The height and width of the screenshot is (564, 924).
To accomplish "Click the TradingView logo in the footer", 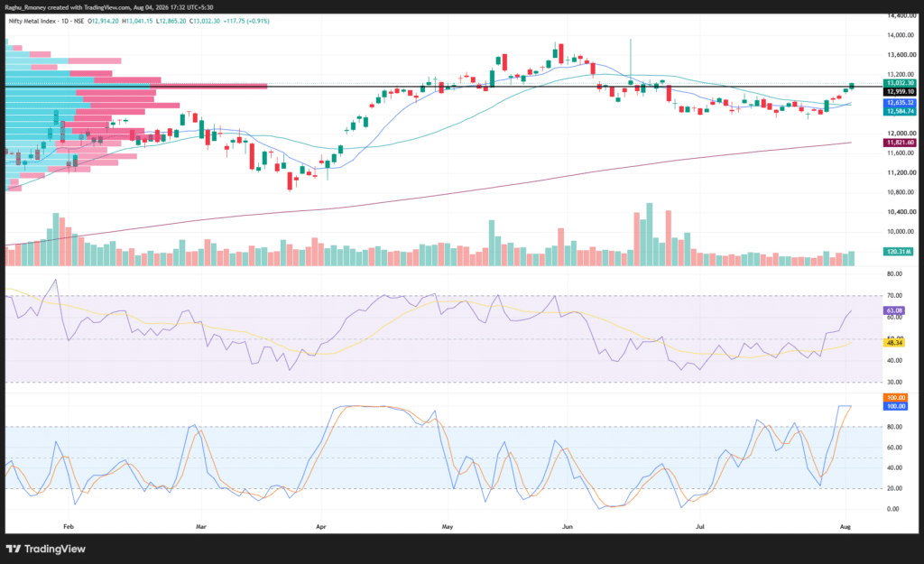I will click(46, 549).
